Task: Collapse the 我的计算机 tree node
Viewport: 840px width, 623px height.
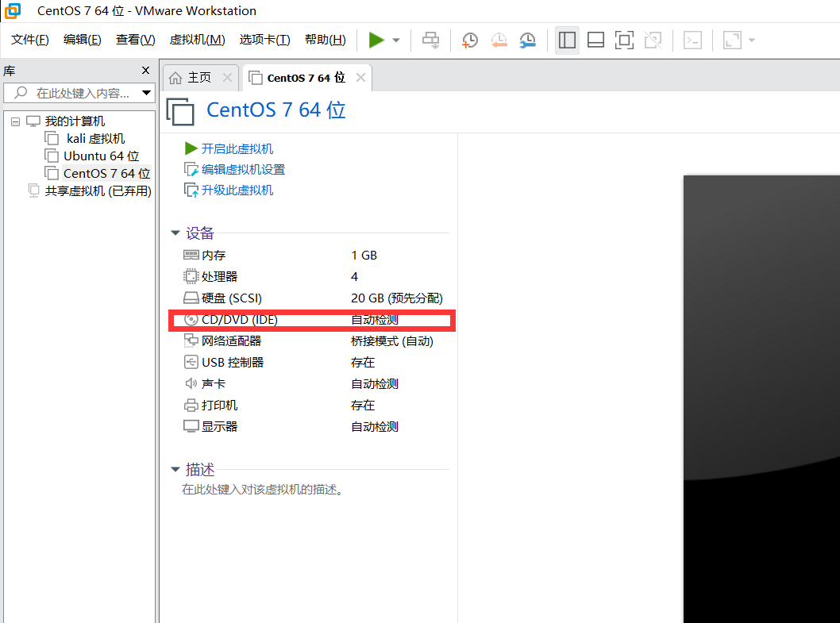Action: 16,121
